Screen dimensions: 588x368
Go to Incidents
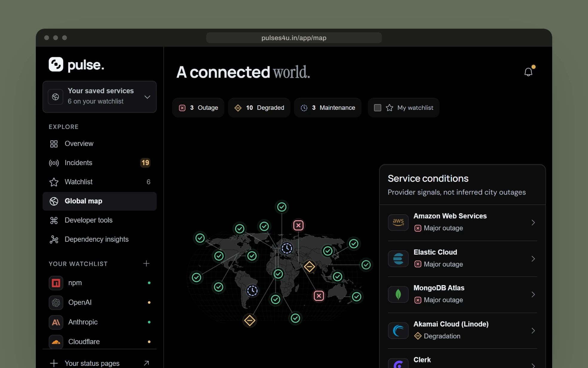click(x=99, y=163)
